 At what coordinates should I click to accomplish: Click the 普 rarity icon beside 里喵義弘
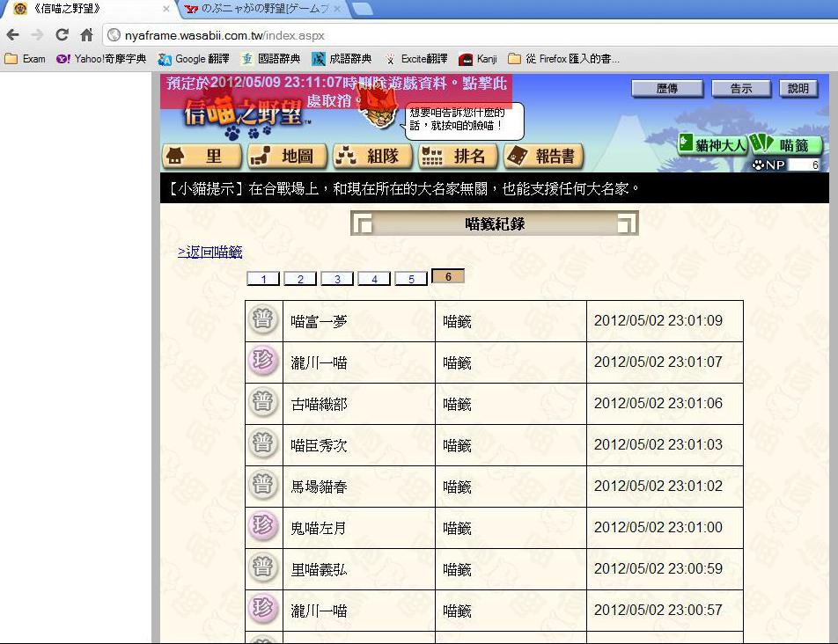pyautogui.click(x=263, y=567)
